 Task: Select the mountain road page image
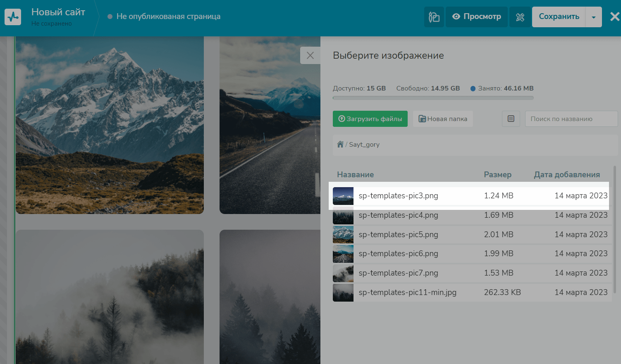pyautogui.click(x=270, y=125)
